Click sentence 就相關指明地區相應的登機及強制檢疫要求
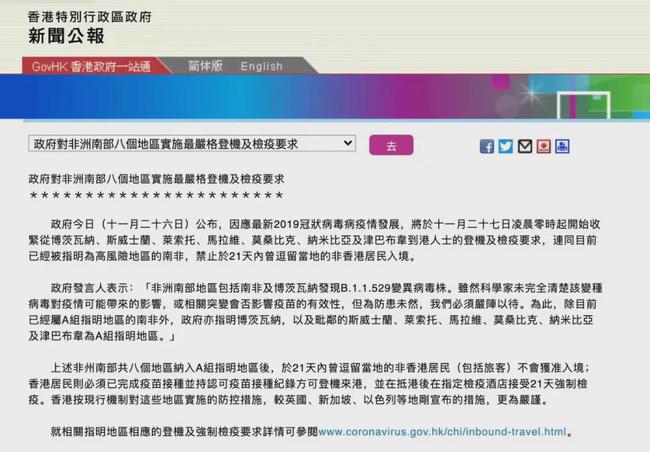 pos(184,432)
